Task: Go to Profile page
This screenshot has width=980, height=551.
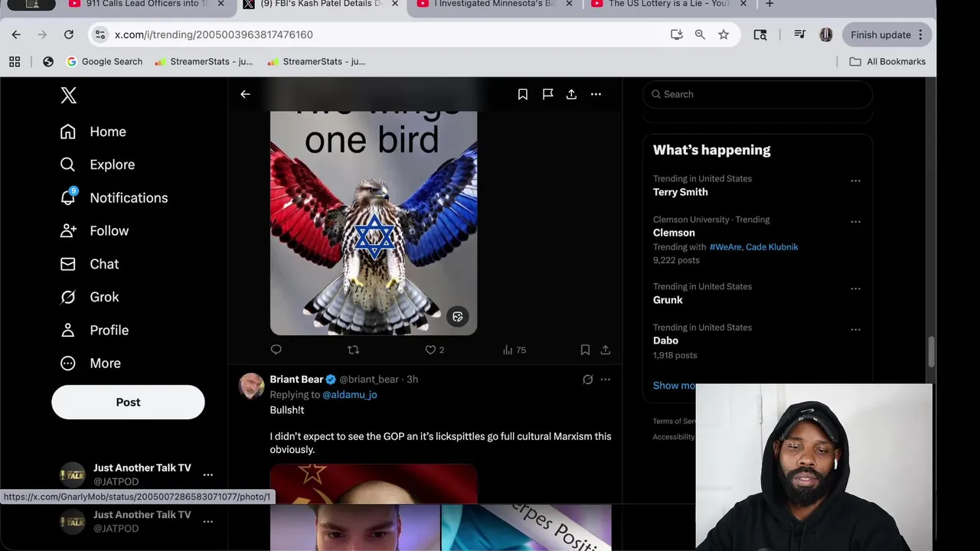Action: (x=93, y=330)
